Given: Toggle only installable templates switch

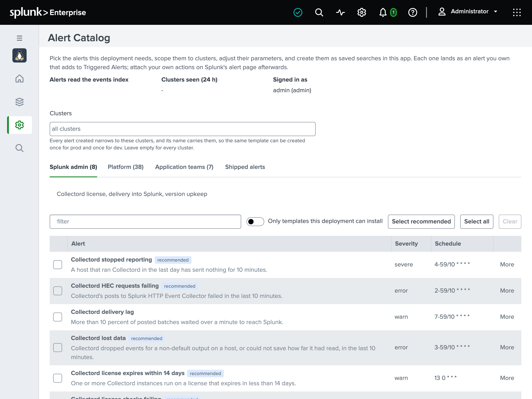Looking at the screenshot, I should click(255, 221).
